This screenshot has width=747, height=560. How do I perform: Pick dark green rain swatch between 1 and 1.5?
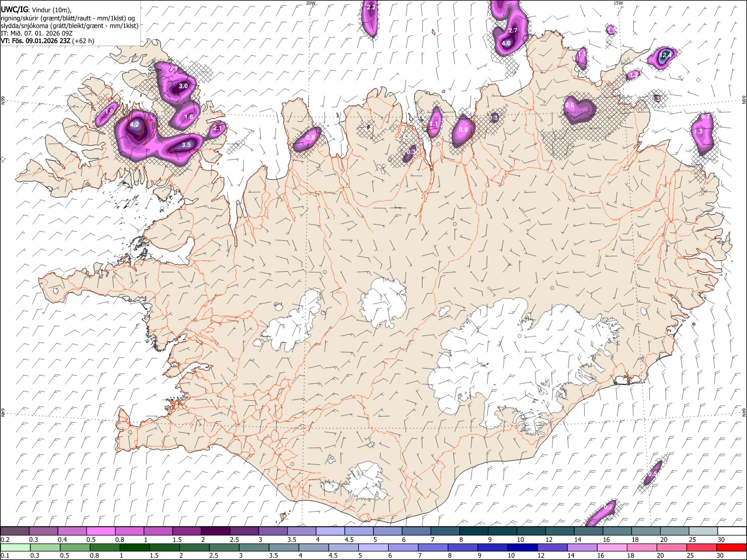coord(134,548)
